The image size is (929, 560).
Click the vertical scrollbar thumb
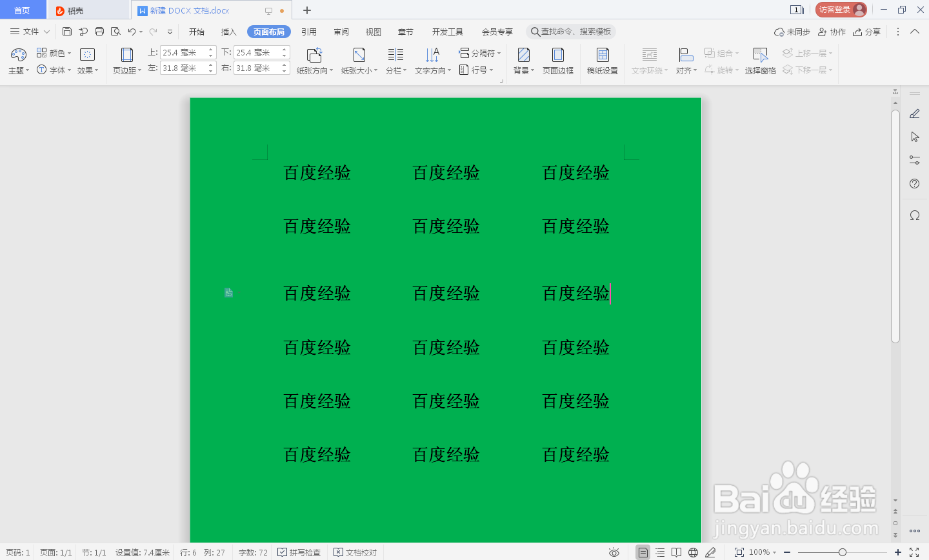tap(895, 226)
